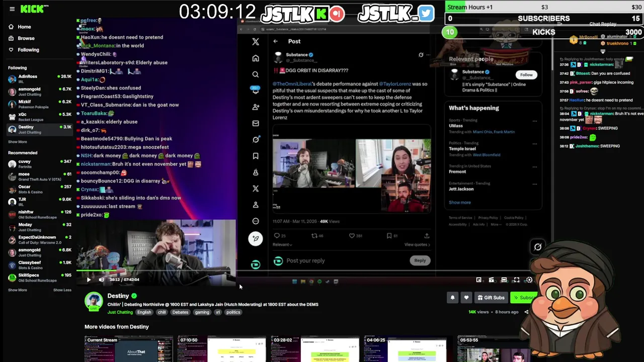The width and height of the screenshot is (644, 362).
Task: Open more options for Temple Israel trend
Action: coord(534,144)
